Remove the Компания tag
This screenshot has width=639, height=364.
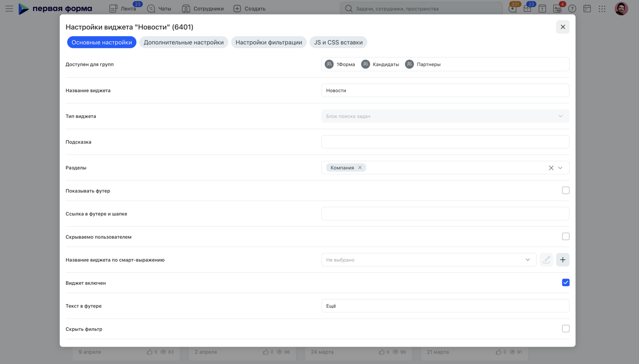click(360, 168)
